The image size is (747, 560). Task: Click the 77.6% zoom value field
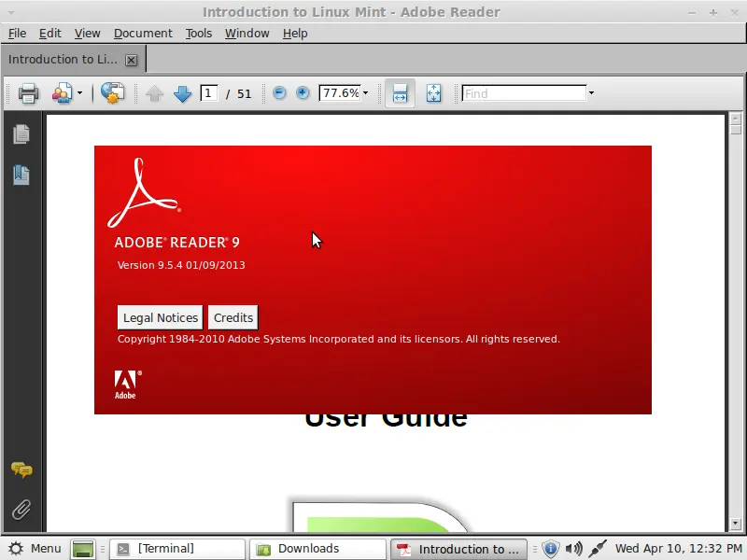pyautogui.click(x=340, y=92)
